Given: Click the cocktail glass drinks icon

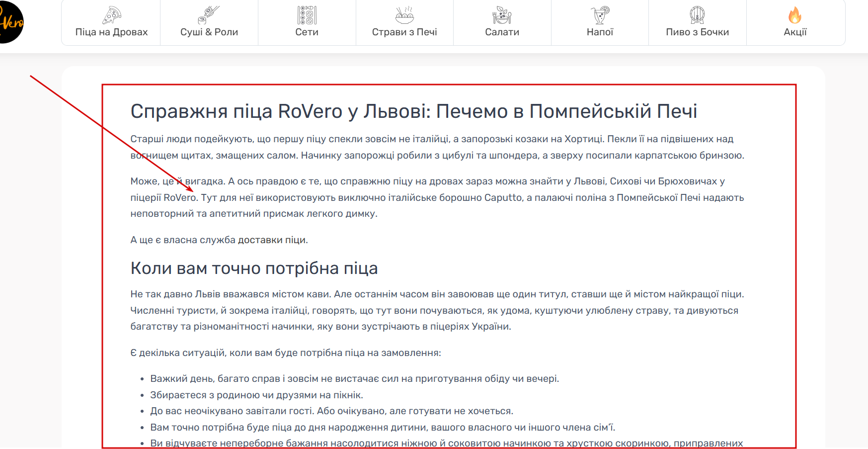Looking at the screenshot, I should click(600, 15).
